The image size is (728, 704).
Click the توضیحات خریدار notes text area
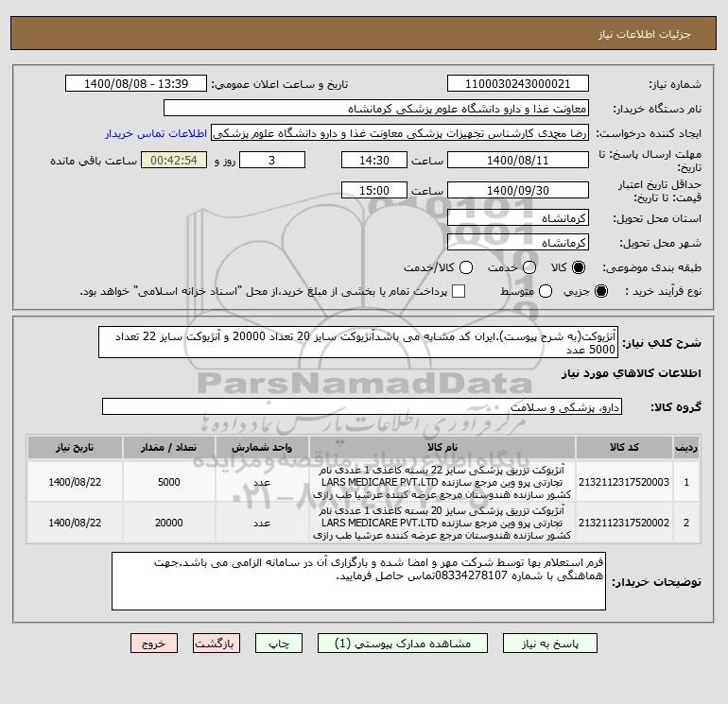coord(358,581)
